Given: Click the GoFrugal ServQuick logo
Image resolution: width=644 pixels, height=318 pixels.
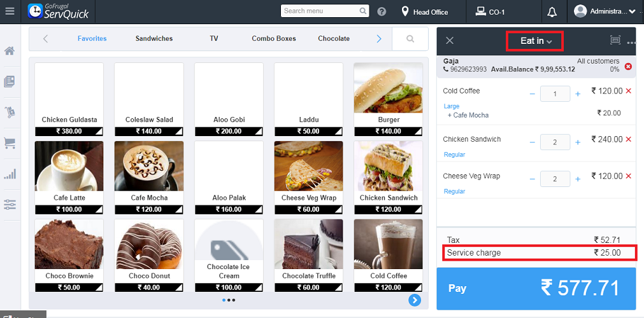Looking at the screenshot, I should 58,11.
